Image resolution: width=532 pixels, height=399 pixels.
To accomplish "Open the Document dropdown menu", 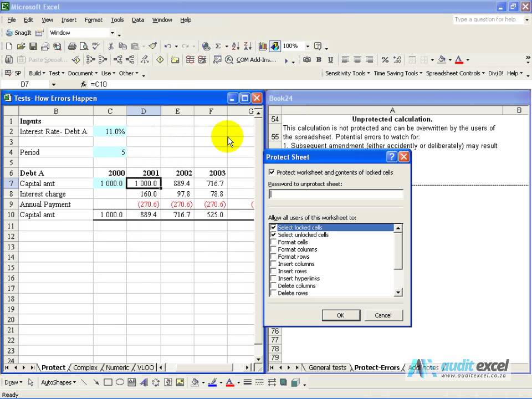I will [x=83, y=73].
